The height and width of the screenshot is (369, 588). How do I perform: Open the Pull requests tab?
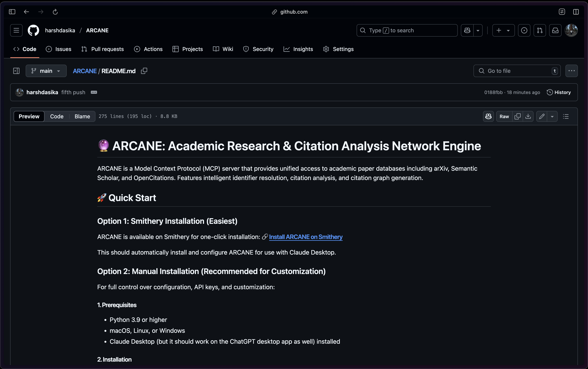(102, 49)
